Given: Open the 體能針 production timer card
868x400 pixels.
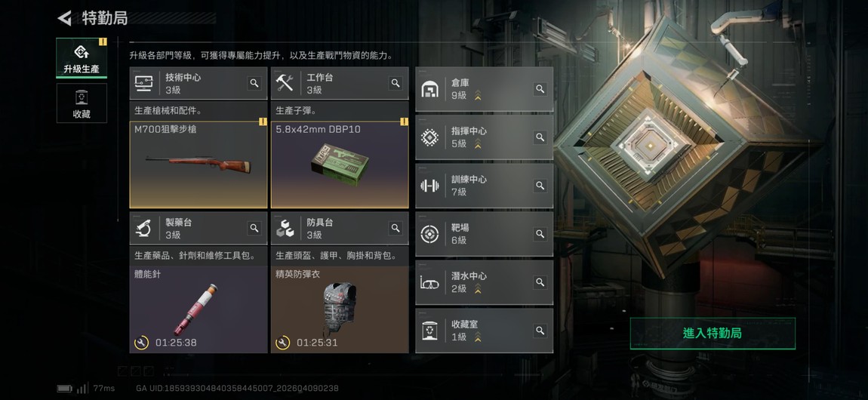Looking at the screenshot, I should (x=199, y=309).
